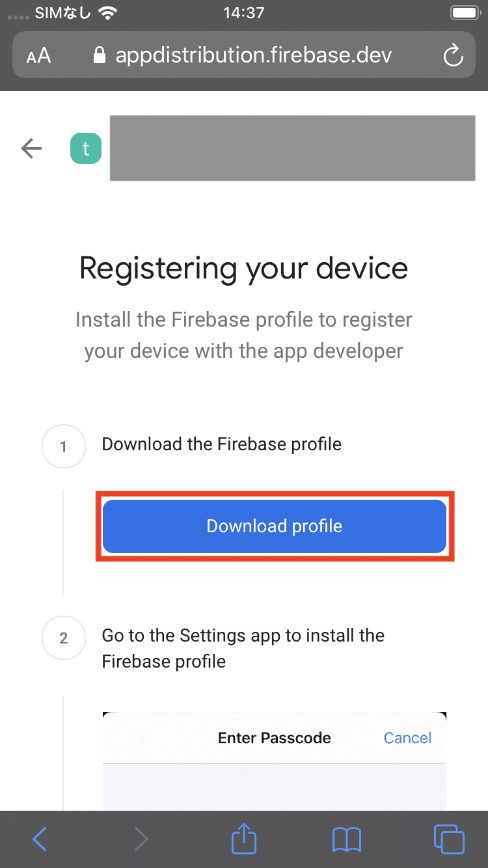Tap the green "t" app avatar

pyautogui.click(x=86, y=148)
